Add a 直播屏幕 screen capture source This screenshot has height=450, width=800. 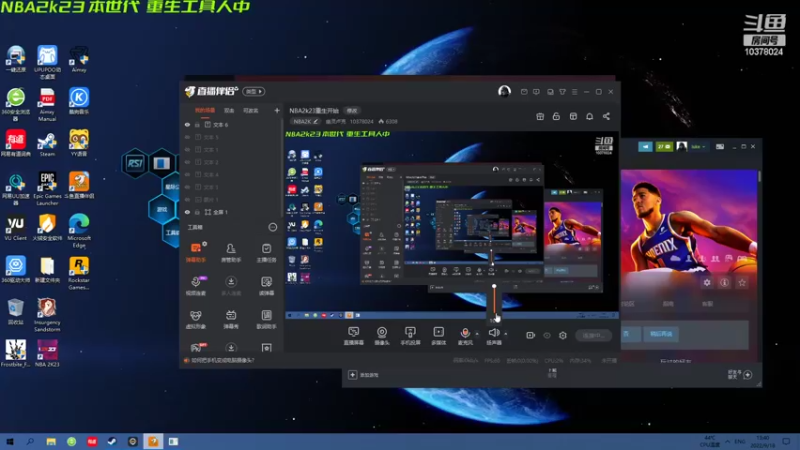[354, 336]
